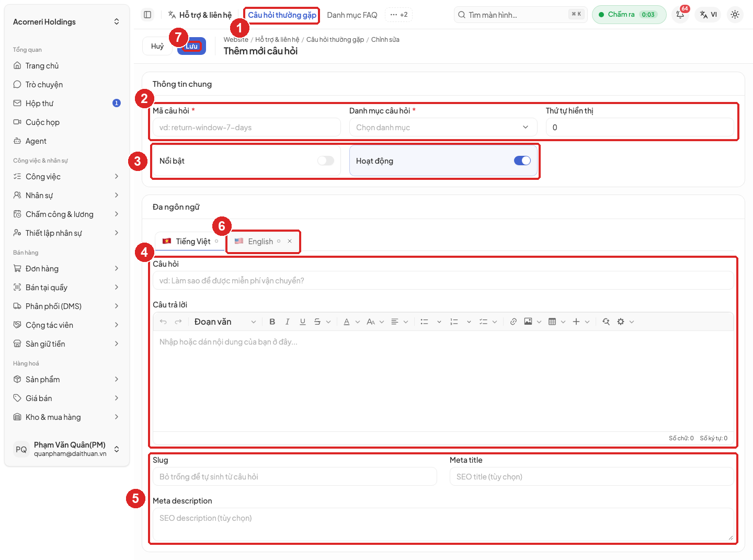The height and width of the screenshot is (560, 753).
Task: Insert a bulleted list
Action: tap(425, 322)
